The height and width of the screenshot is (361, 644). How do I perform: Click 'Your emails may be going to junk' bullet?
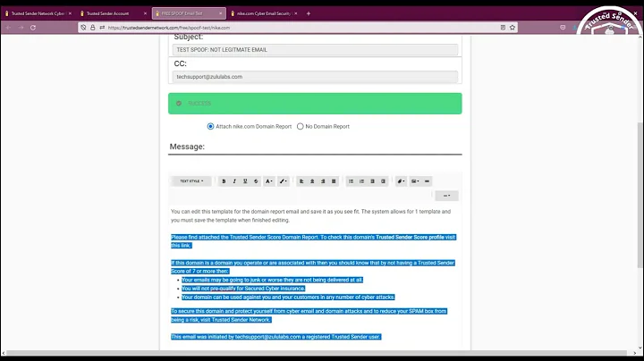point(272,280)
